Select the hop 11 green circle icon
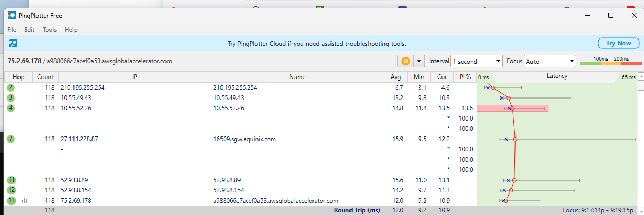The width and height of the screenshot is (644, 215). (11, 180)
